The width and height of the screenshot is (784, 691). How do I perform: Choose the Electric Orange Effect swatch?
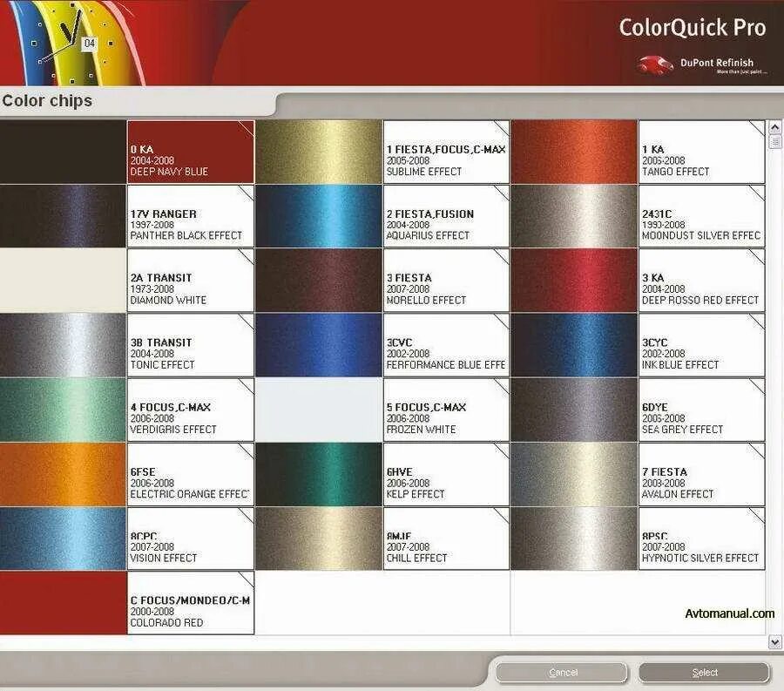63,475
